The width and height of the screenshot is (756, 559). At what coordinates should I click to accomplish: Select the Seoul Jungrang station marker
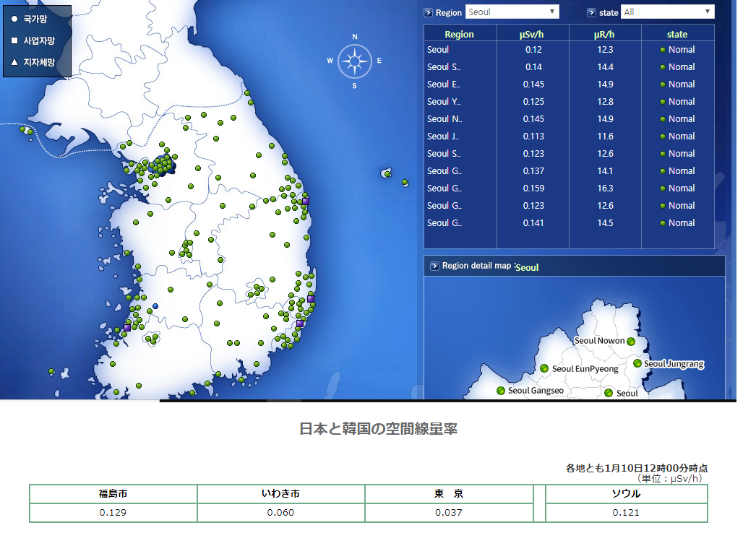click(637, 363)
